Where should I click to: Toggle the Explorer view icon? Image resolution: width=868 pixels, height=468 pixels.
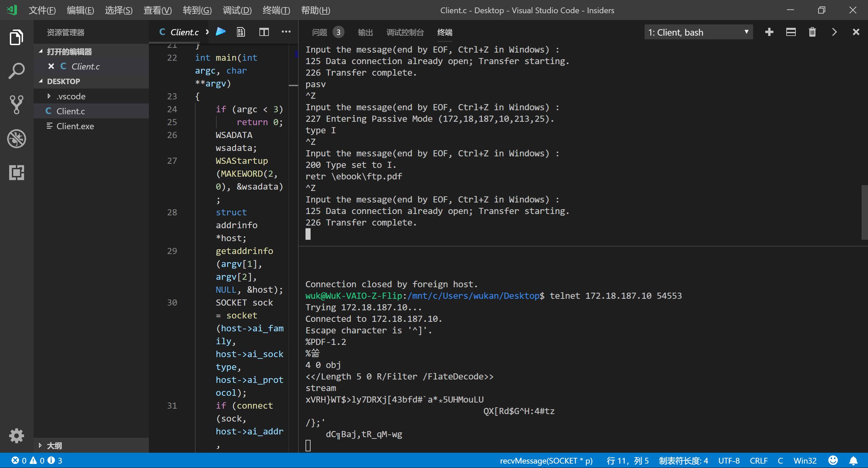tap(16, 37)
